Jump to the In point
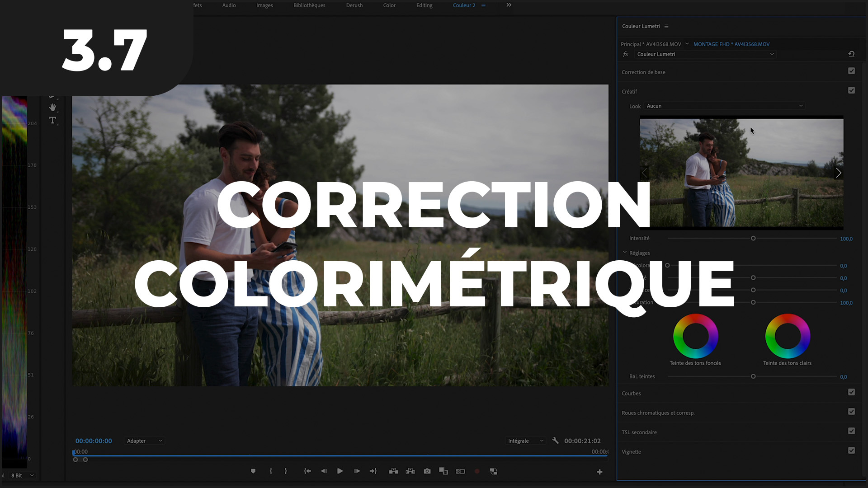Screen dimensions: 868x488 [x=307, y=471]
